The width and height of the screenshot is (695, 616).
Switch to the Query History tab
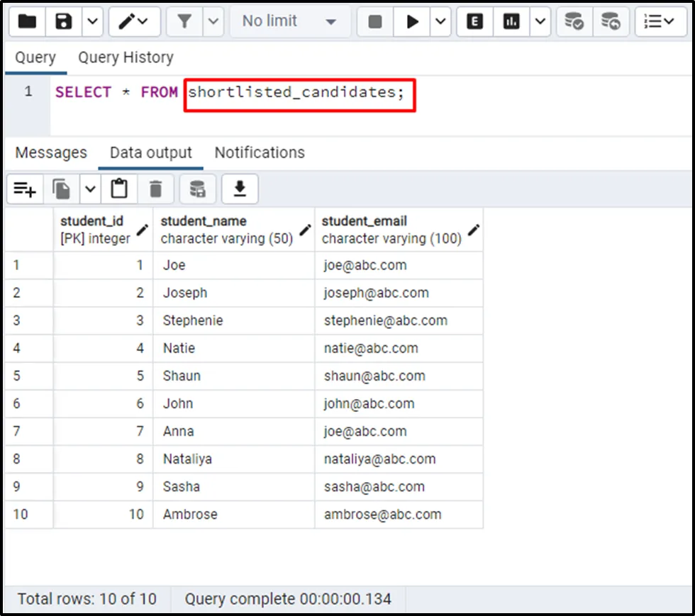tap(126, 57)
